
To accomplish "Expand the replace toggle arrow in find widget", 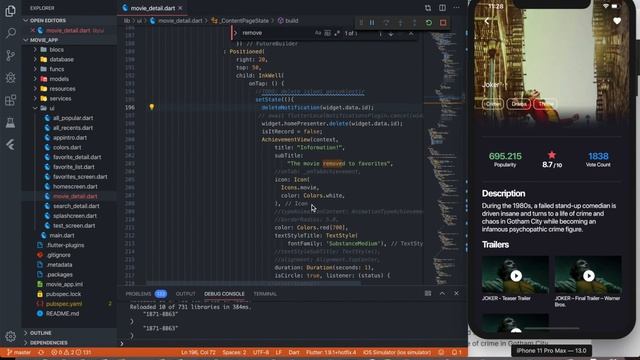I will pos(236,33).
